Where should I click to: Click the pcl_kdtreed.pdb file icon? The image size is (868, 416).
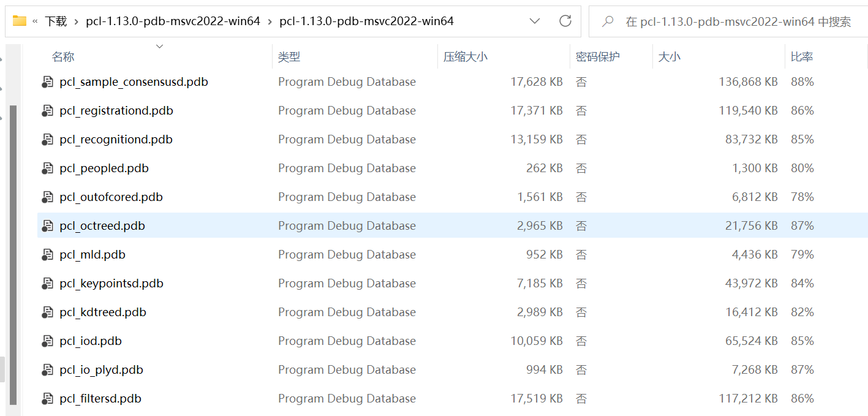pos(48,312)
